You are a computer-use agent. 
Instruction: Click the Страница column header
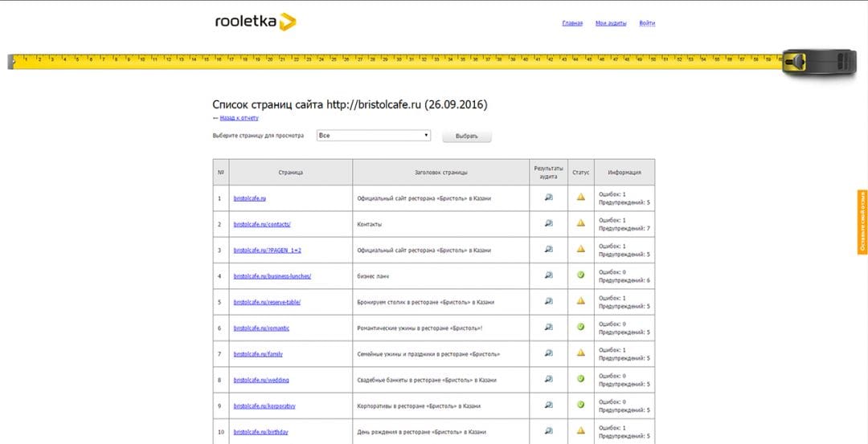pyautogui.click(x=291, y=172)
